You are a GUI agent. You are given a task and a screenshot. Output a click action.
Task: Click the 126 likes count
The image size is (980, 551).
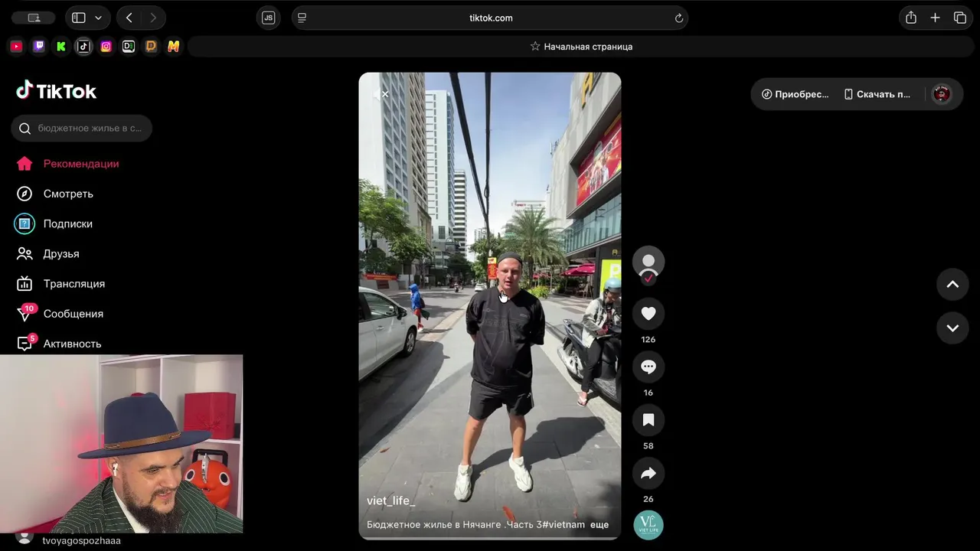pyautogui.click(x=648, y=339)
